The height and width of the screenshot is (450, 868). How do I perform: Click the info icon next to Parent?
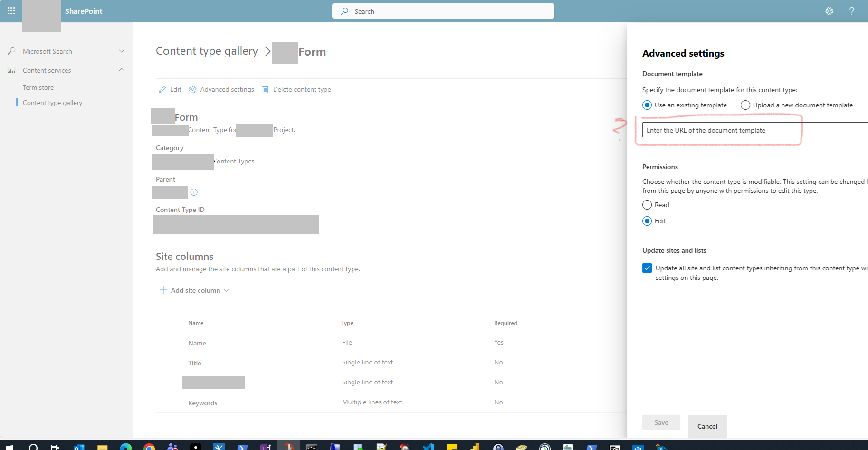[x=194, y=192]
